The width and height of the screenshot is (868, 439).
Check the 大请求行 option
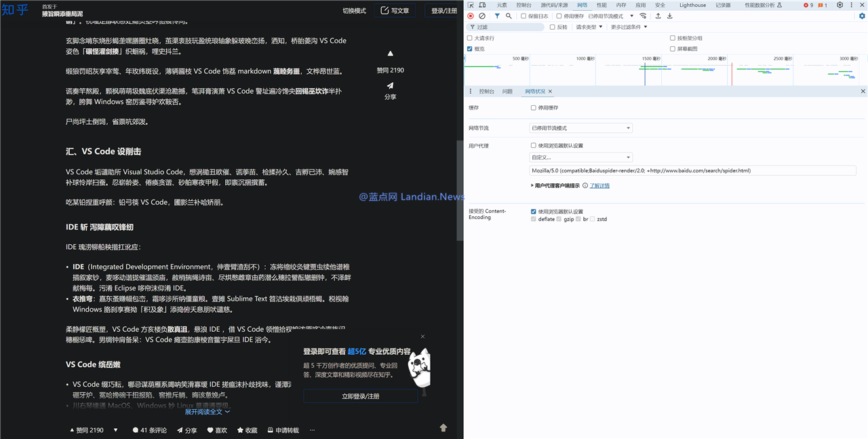(469, 38)
